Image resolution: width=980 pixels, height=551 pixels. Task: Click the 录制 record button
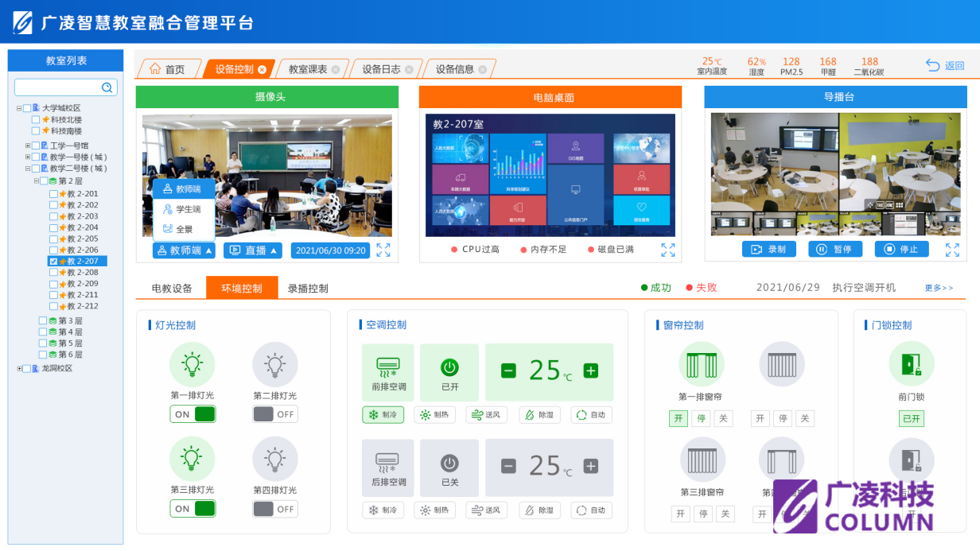768,250
